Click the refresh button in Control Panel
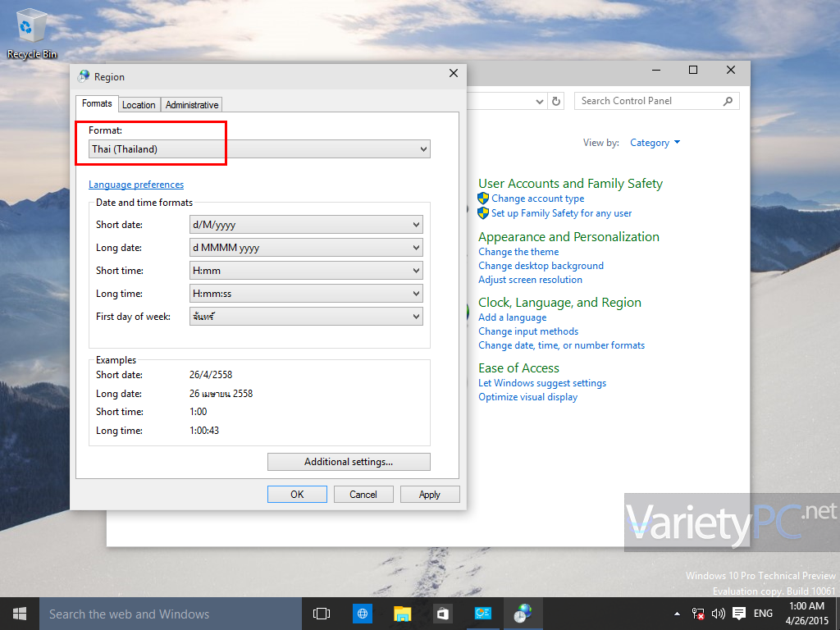The width and height of the screenshot is (840, 630). (x=556, y=101)
